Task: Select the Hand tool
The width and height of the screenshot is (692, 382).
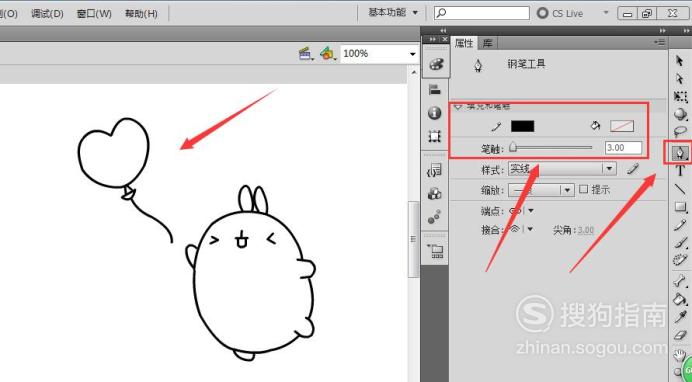Action: (680, 355)
